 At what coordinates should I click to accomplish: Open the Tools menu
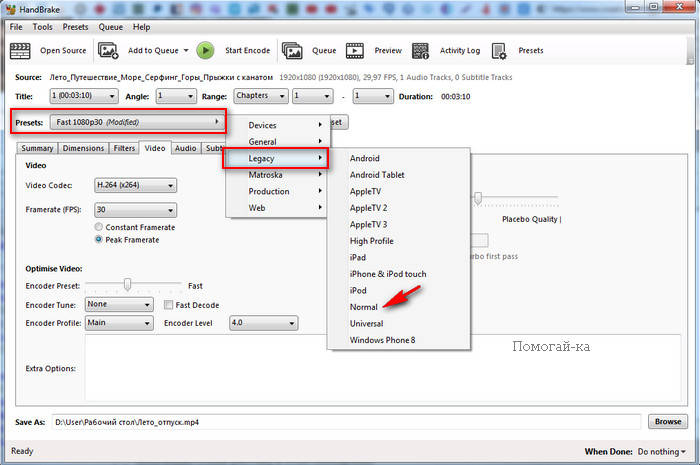point(42,27)
